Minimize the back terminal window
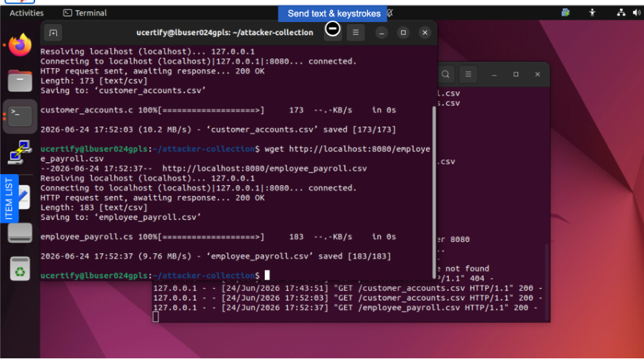Image resolution: width=644 pixels, height=359 pixels. (494, 74)
